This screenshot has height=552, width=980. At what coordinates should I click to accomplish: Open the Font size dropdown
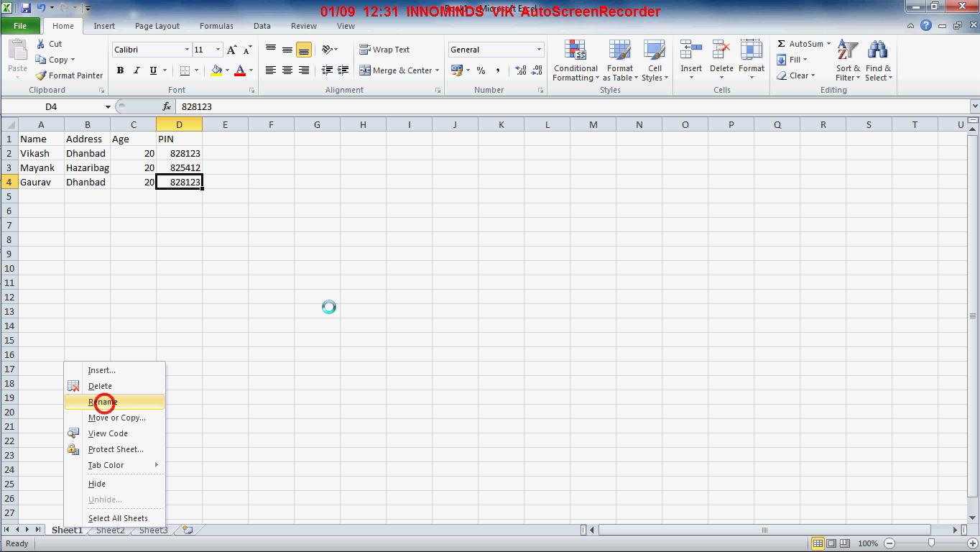218,50
